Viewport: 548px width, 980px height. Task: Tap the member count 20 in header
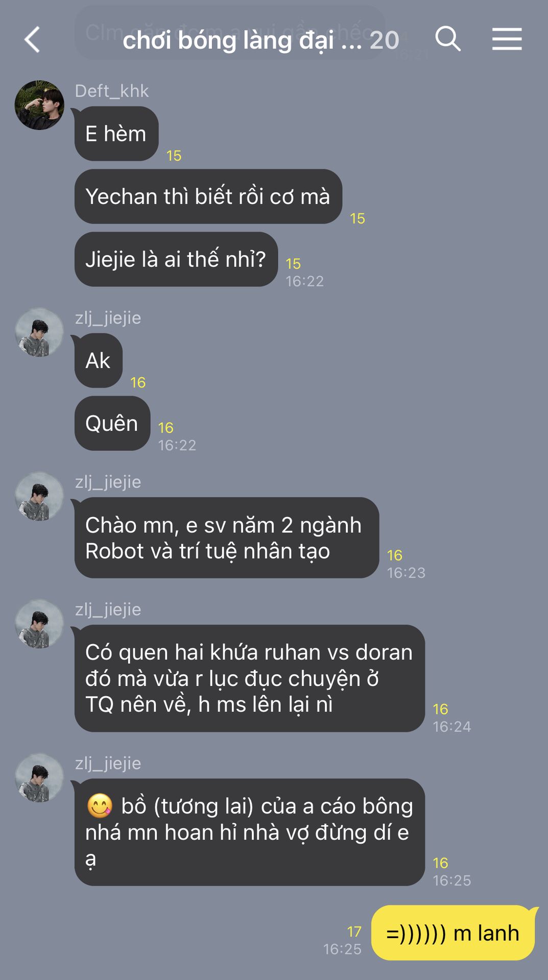click(x=384, y=40)
